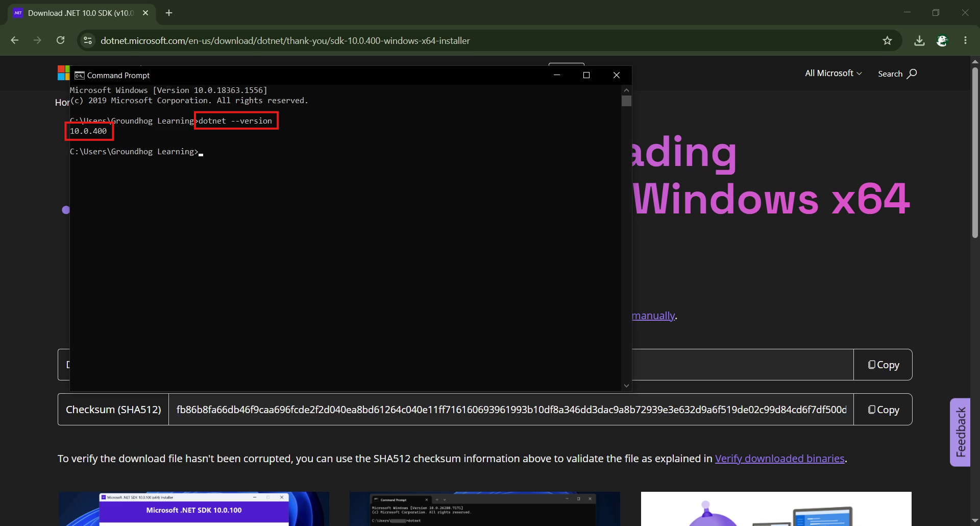Click the SHA512 checksum hash text
Image resolution: width=980 pixels, height=526 pixels.
(x=511, y=410)
